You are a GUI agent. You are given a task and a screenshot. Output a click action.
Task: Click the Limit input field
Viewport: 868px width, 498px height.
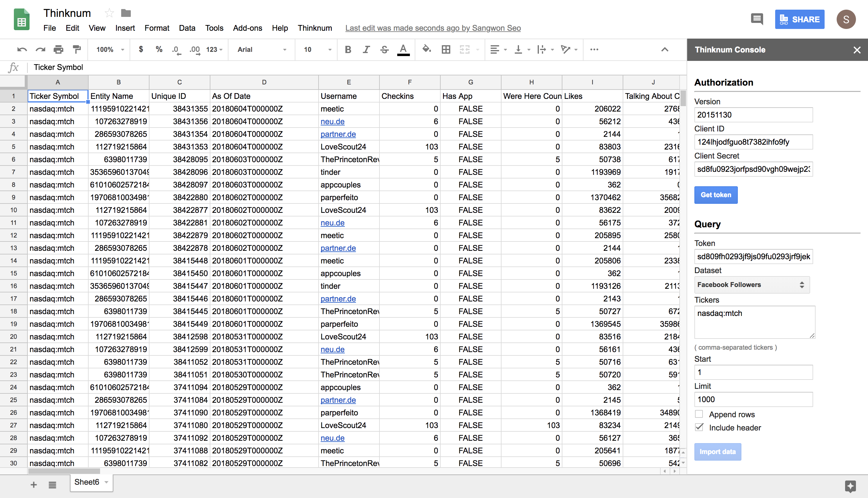(753, 399)
